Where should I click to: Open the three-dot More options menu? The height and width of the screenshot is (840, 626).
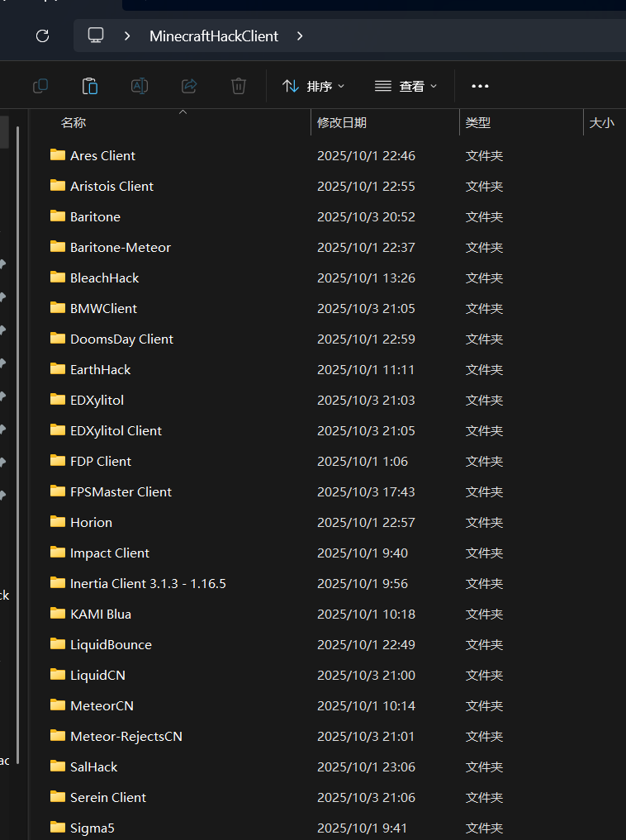tap(480, 86)
